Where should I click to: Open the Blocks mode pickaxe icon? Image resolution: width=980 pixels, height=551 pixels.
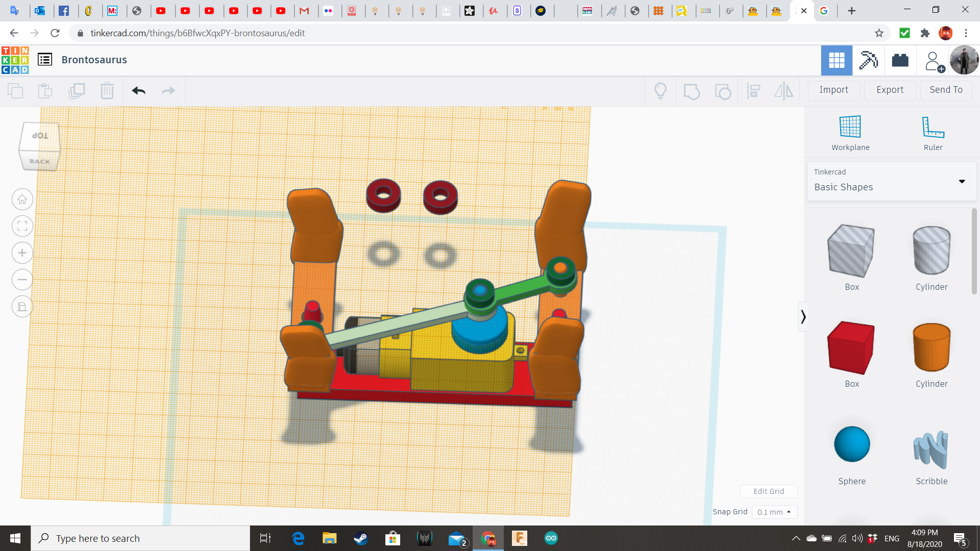868,60
